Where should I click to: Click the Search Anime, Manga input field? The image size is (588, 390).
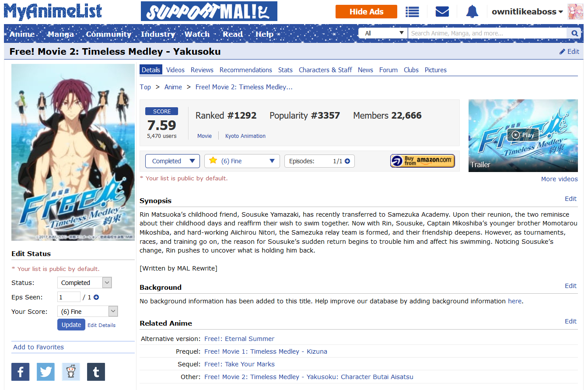[487, 33]
